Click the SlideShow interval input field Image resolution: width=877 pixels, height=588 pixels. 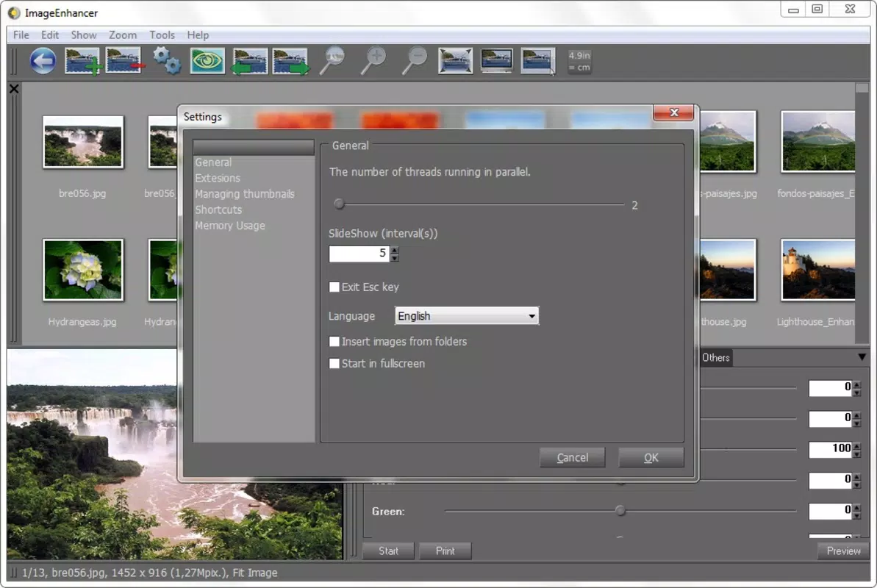(x=359, y=254)
